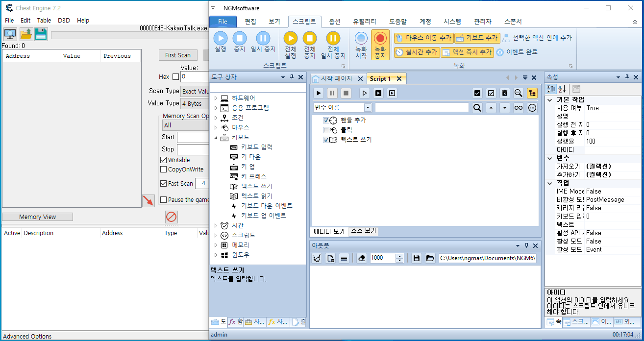Screen dimensions: 644x341
Task: Click the 일시 중지 (Pause) ribbon icon
Action: pyautogui.click(x=263, y=38)
